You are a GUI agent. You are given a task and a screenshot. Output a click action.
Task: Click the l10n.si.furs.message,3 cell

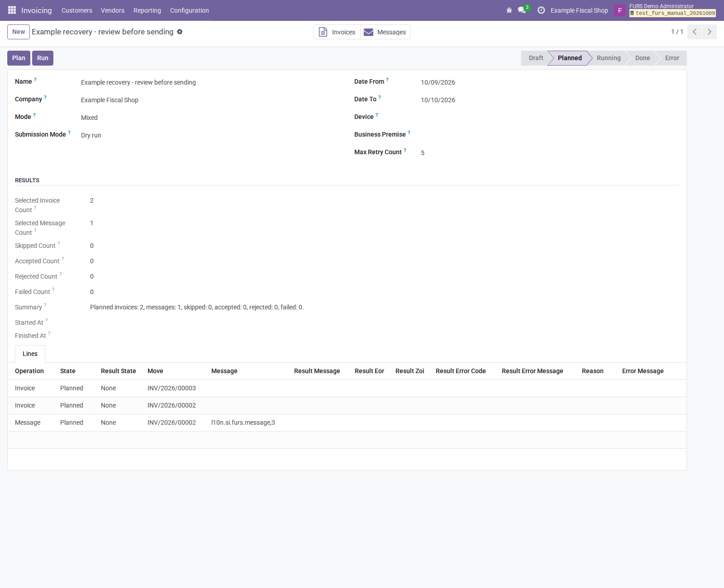tap(243, 422)
